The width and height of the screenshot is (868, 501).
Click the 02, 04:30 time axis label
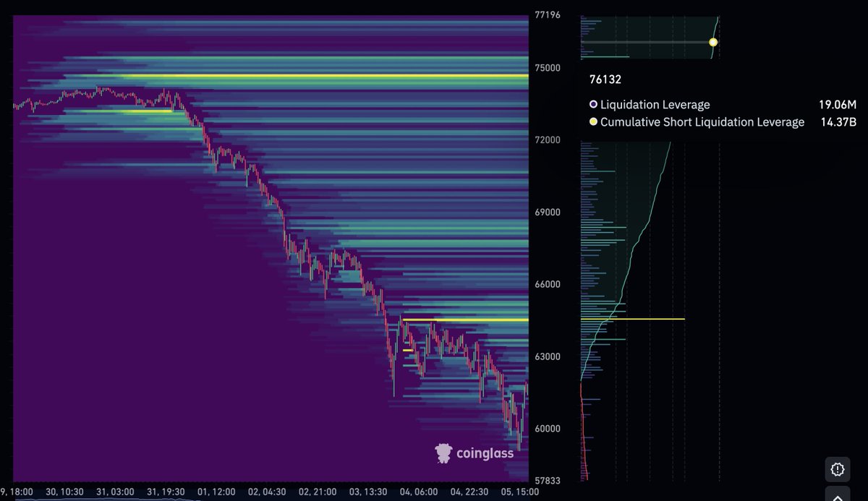coord(268,492)
